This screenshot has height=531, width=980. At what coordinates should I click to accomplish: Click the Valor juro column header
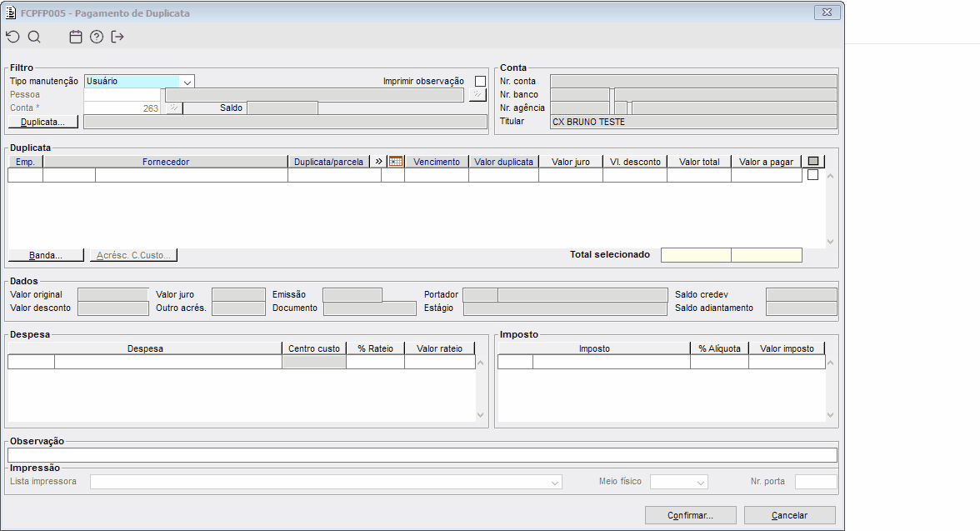pyautogui.click(x=571, y=162)
